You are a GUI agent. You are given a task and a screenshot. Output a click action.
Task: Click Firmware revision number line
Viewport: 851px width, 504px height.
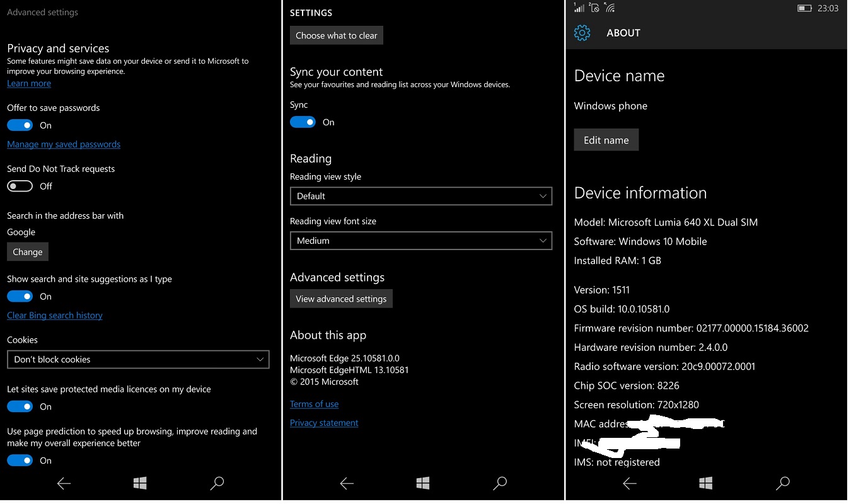coord(691,328)
